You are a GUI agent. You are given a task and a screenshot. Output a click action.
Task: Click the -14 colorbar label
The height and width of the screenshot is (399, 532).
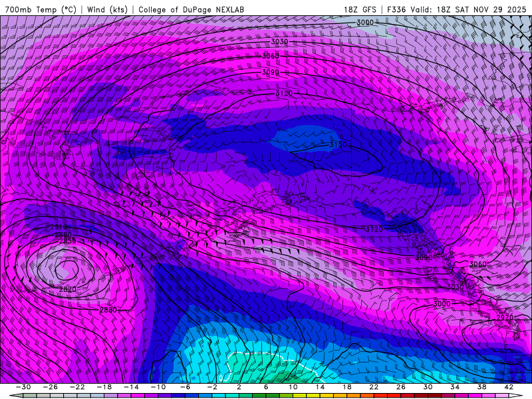pos(131,387)
